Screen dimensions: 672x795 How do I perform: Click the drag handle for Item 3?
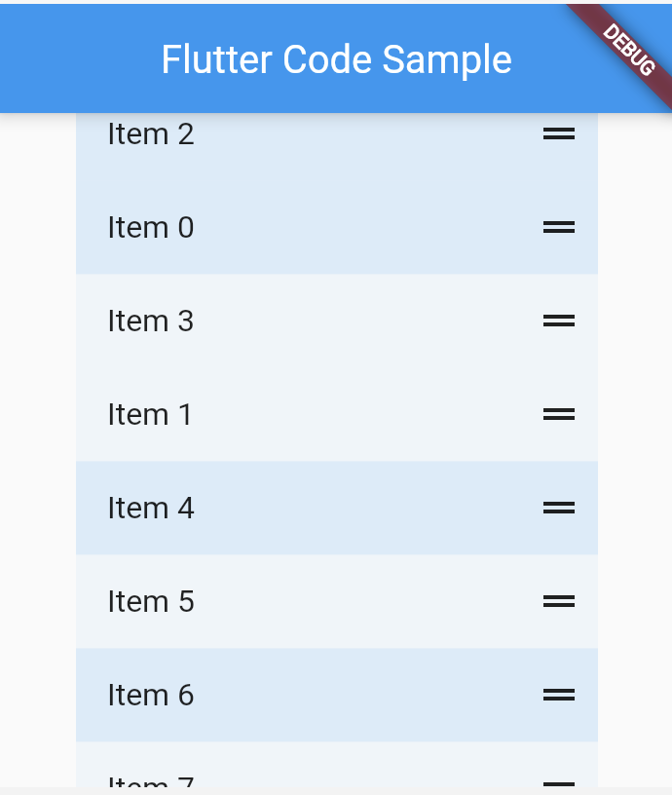tap(559, 321)
